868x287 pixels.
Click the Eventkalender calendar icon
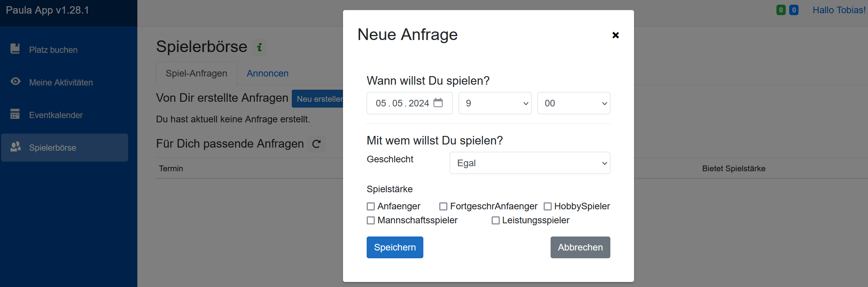click(x=15, y=114)
